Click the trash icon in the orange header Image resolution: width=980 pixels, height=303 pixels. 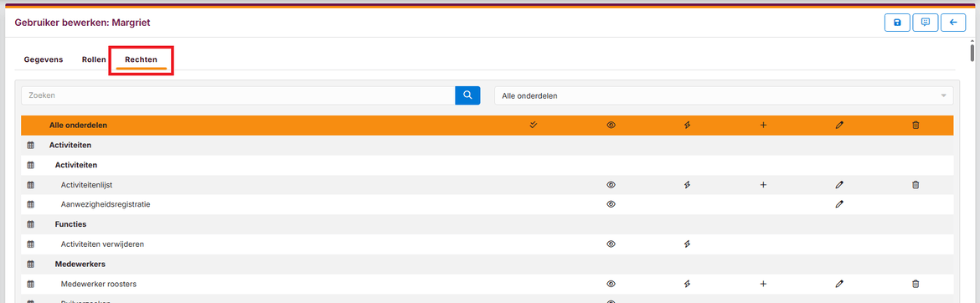[916, 125]
